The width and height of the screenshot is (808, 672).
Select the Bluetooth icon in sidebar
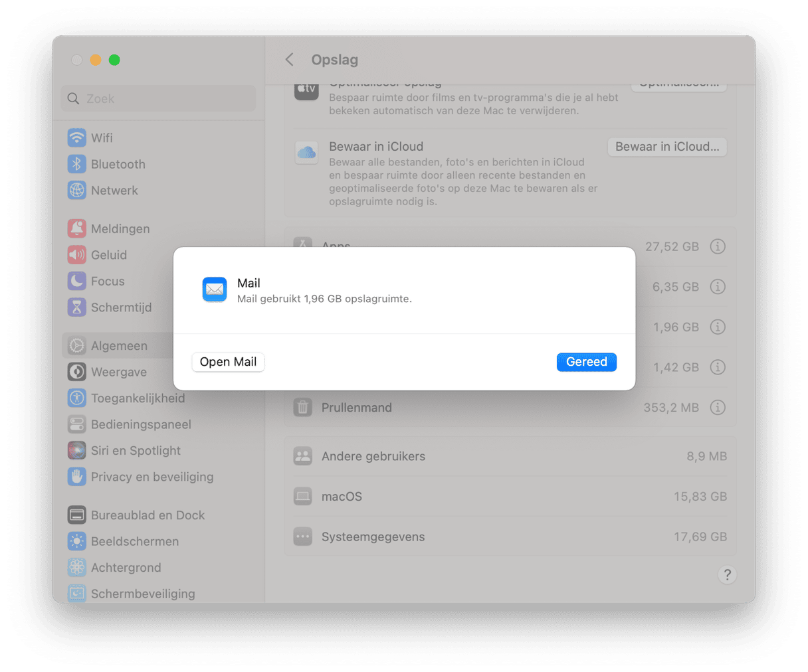pyautogui.click(x=77, y=164)
